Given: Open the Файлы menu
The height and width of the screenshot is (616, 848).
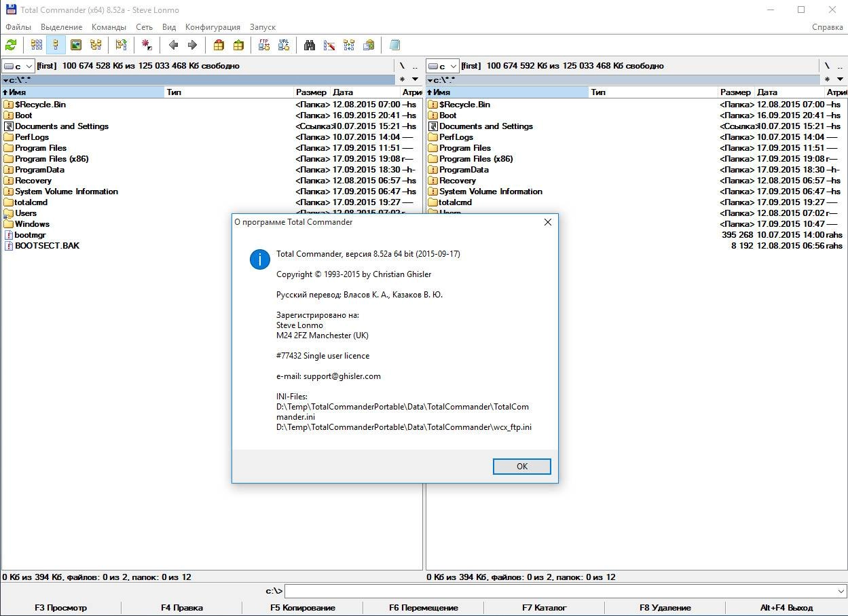Looking at the screenshot, I should (18, 27).
